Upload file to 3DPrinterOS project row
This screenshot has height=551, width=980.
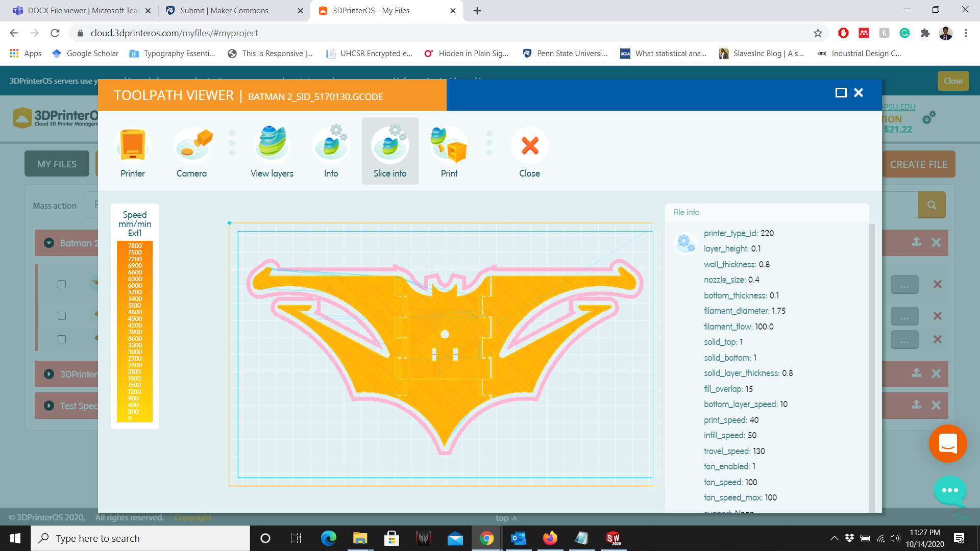(x=917, y=373)
